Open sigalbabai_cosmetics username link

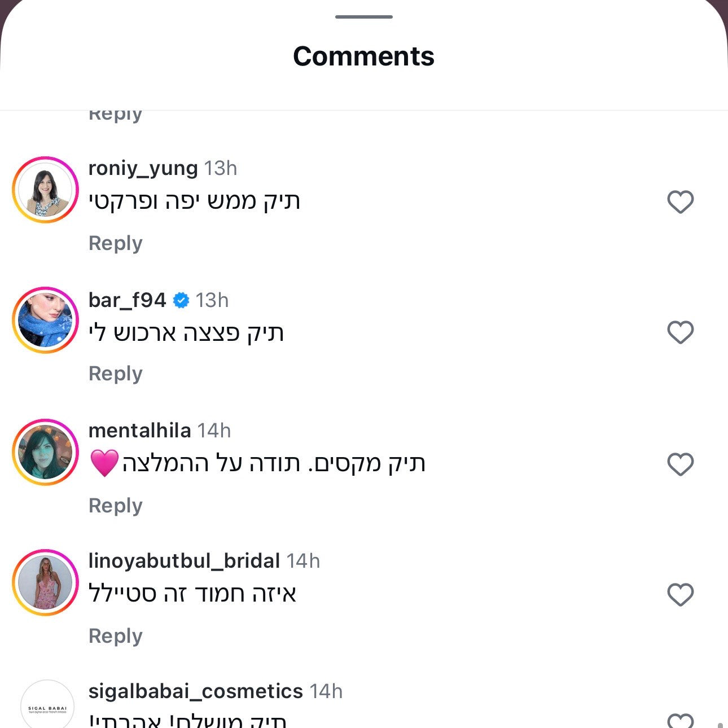coord(195,691)
